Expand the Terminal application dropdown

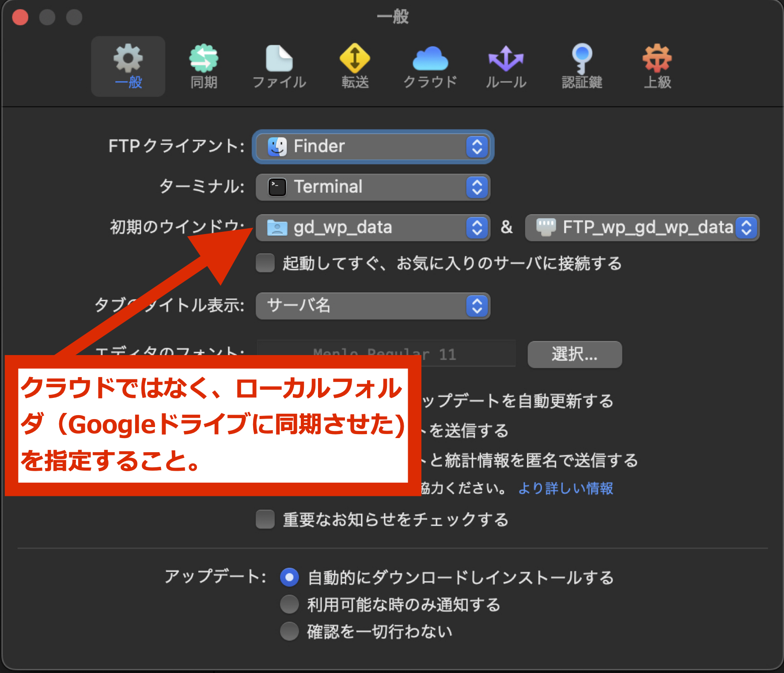373,187
